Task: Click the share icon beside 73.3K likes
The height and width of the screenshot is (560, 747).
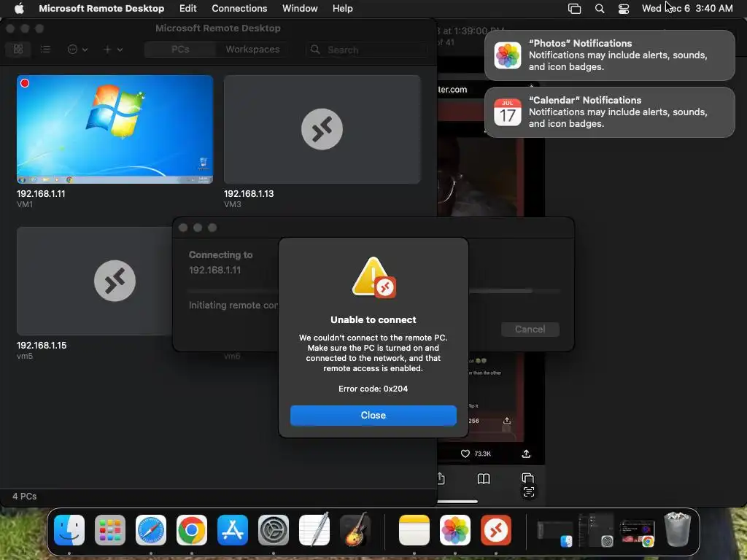Action: (526, 454)
